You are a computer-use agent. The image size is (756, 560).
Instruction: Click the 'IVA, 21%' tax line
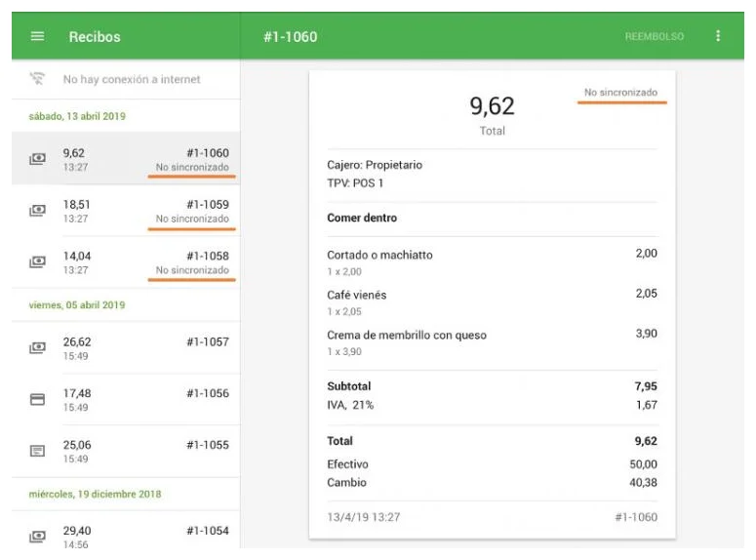tap(350, 405)
